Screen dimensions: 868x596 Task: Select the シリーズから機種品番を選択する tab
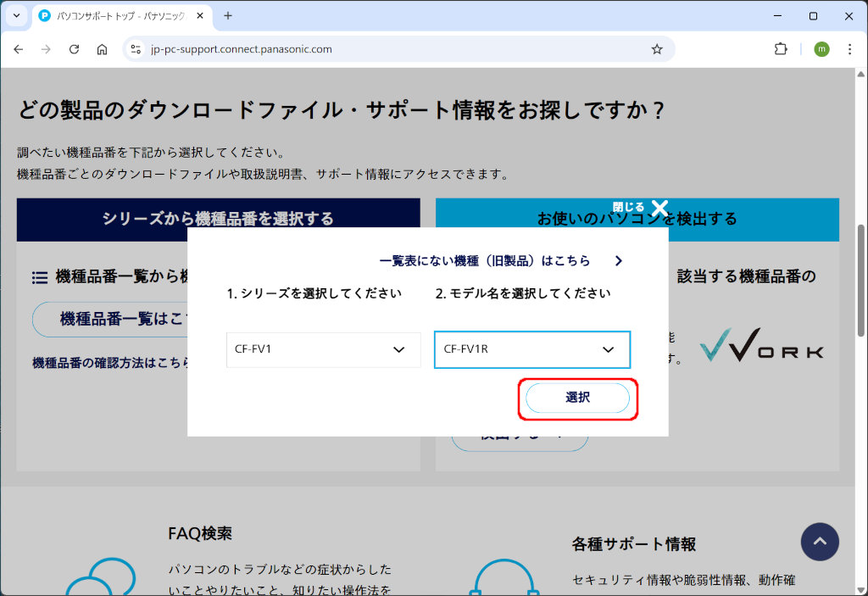coord(218,220)
